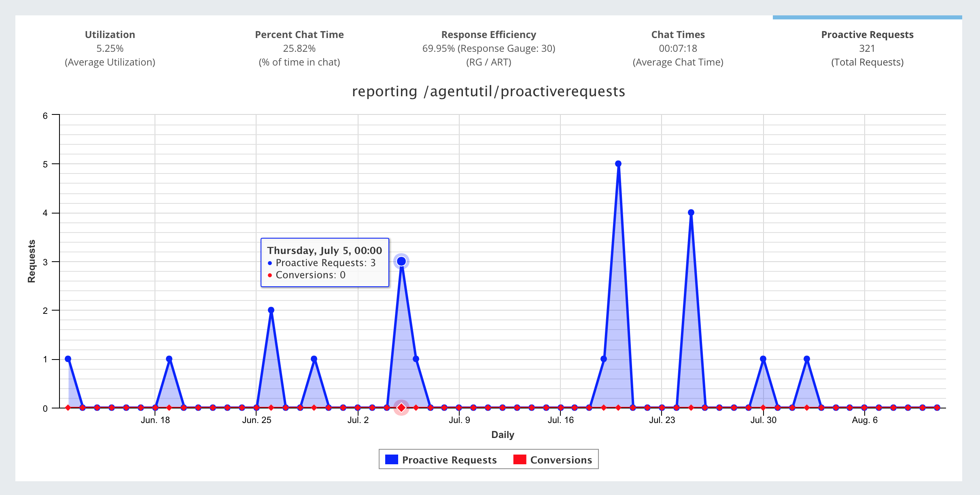
Task: Click the data point at 2 requests
Action: (271, 310)
